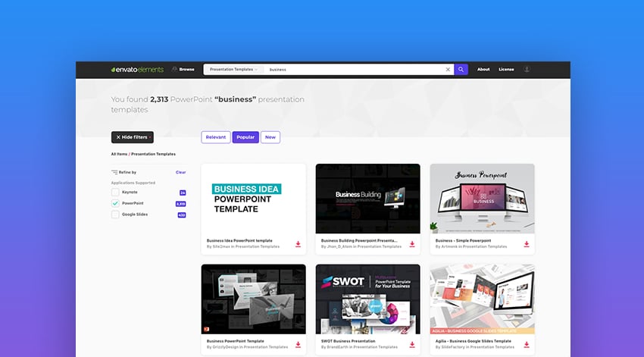Open the user account icon

(x=527, y=70)
